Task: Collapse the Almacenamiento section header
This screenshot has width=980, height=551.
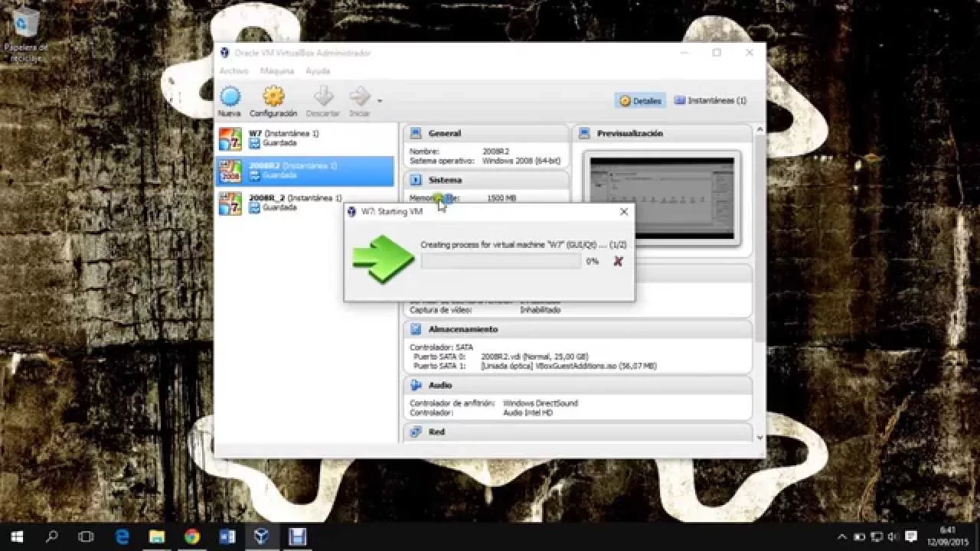Action: tap(578, 329)
